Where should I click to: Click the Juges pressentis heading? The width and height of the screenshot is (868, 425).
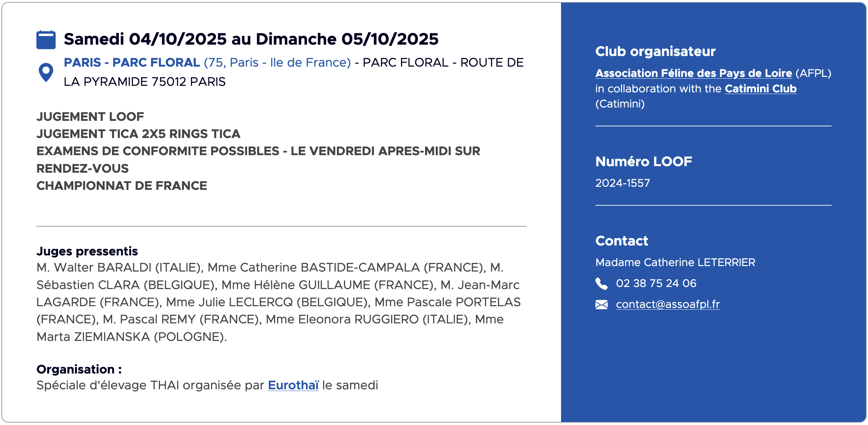[87, 251]
